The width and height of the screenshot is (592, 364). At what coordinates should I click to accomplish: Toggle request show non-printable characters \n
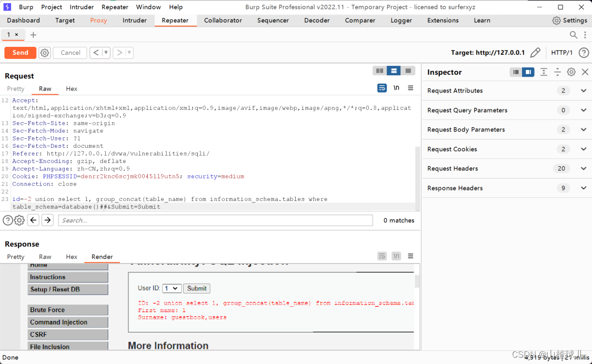pos(396,88)
